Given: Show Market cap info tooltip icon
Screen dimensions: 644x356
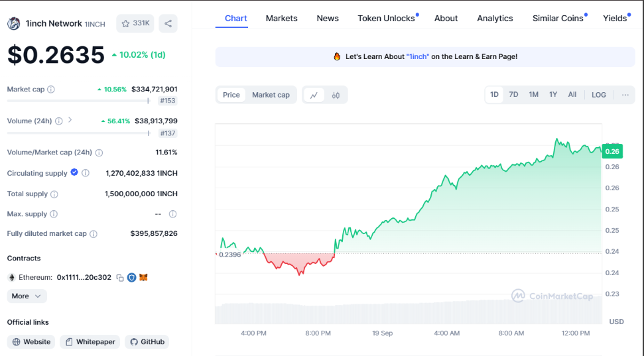Looking at the screenshot, I should [x=51, y=89].
